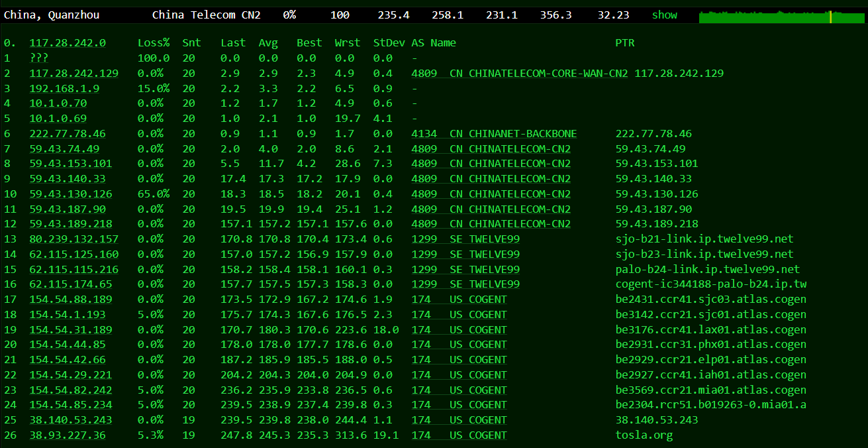Click 'China, Quanzhou' location text

[52, 15]
